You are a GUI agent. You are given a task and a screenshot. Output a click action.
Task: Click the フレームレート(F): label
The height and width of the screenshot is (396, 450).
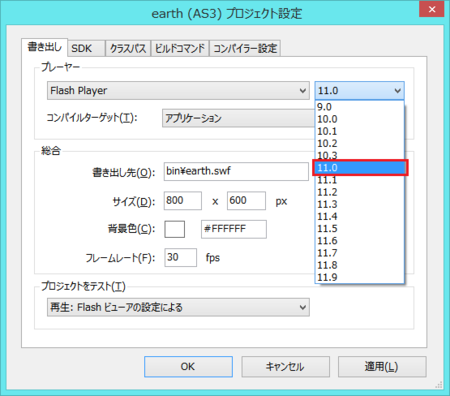pos(120,258)
